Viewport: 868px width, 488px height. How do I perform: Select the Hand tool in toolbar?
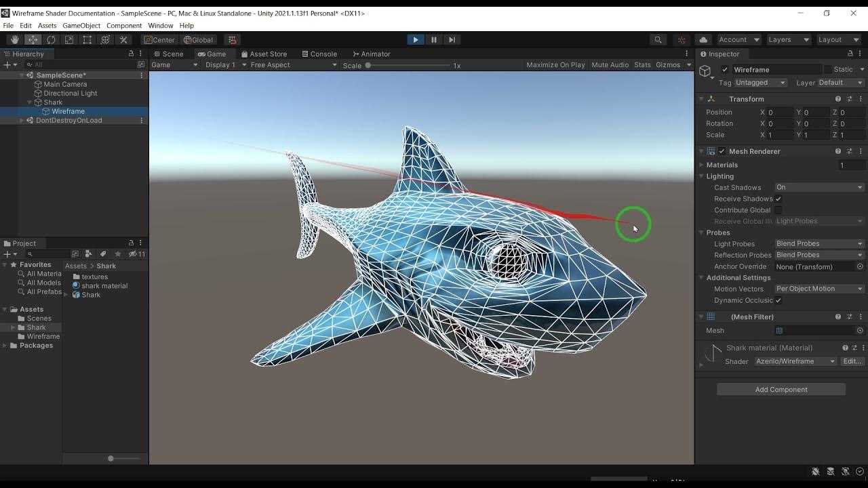click(x=14, y=40)
